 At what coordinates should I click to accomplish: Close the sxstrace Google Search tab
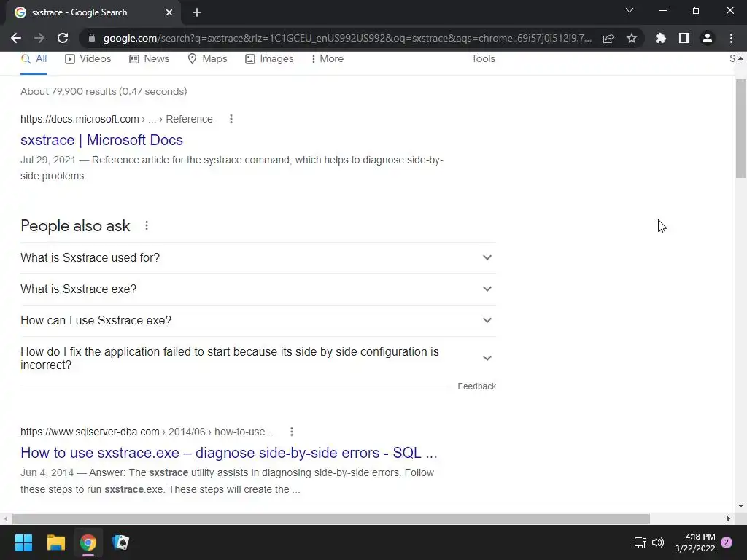tap(169, 12)
